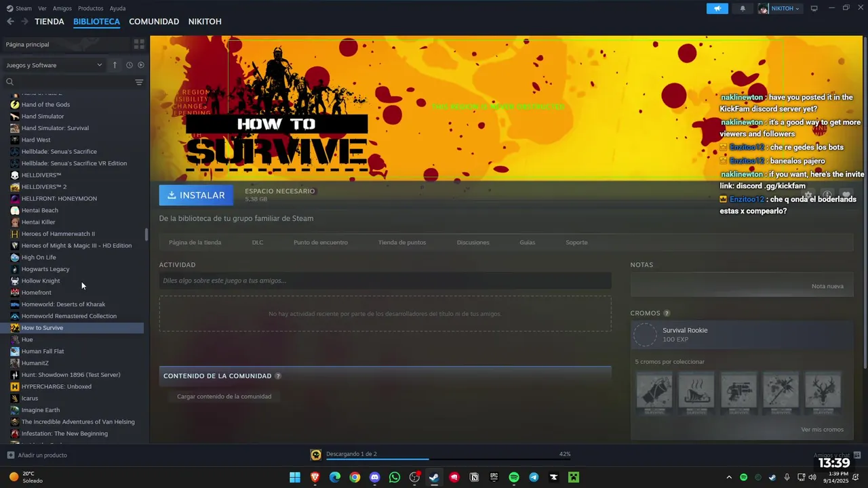The height and width of the screenshot is (488, 868).
Task: Click Cargar contenido de la comunidad
Action: 224,396
